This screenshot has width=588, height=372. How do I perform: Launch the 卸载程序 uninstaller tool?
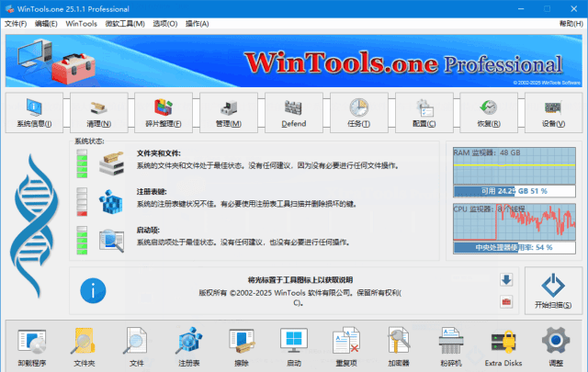click(32, 347)
